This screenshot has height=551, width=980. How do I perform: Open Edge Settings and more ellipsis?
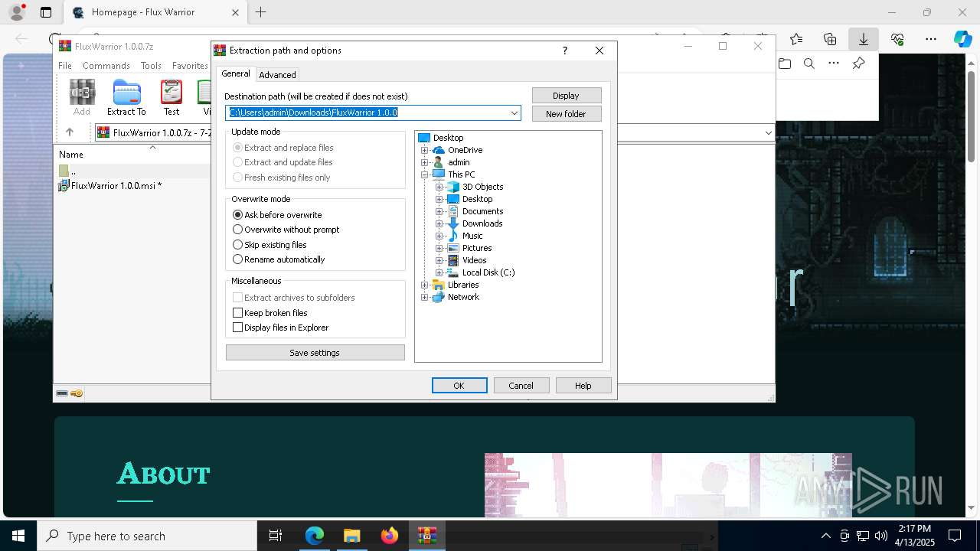(931, 39)
